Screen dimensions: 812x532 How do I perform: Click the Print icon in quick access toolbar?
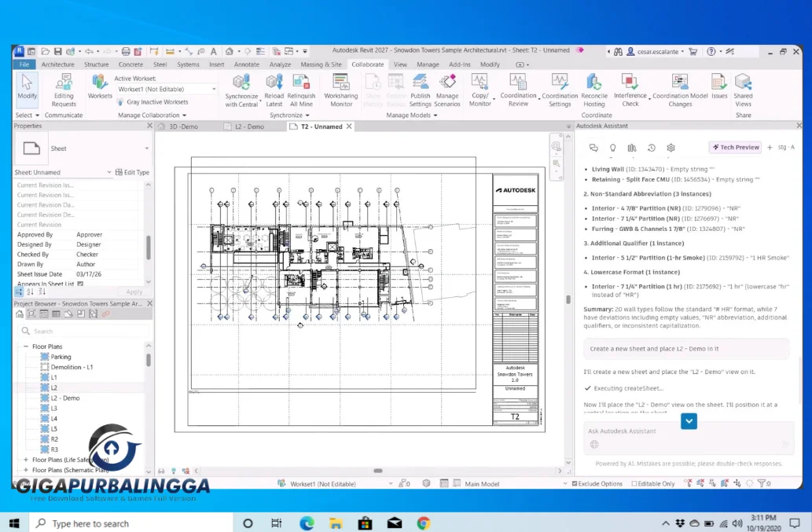125,51
